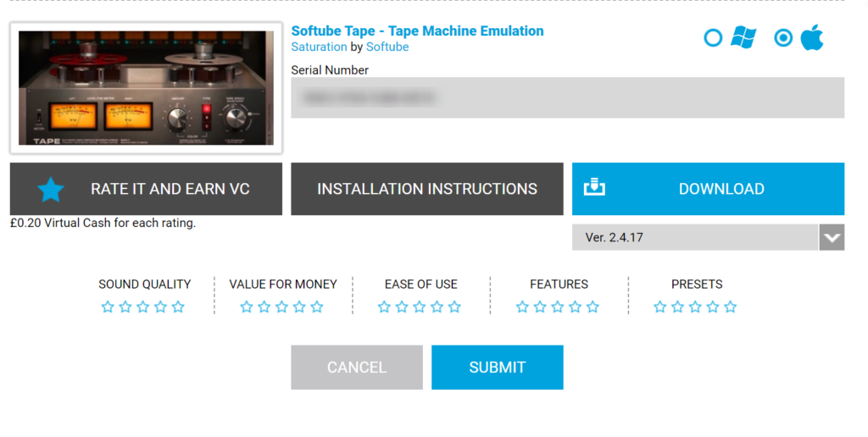Image resolution: width=868 pixels, height=437 pixels.
Task: Rate Ease of Use three stars
Action: click(x=420, y=307)
